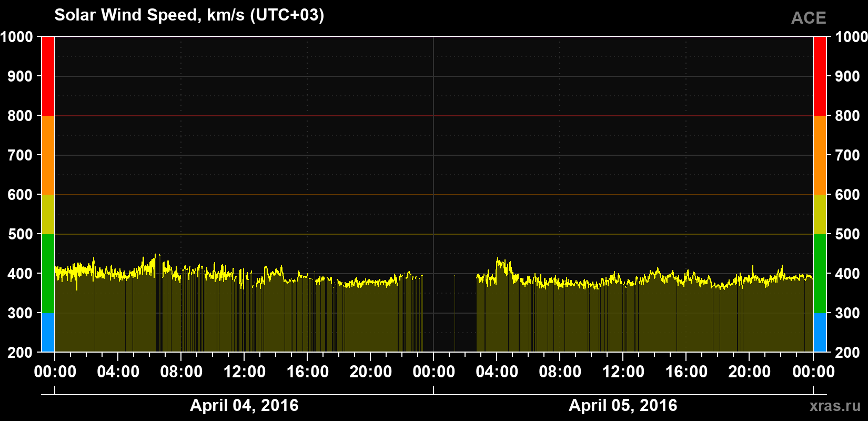This screenshot has width=868, height=421.
Task: Pick the "12:00" time label for April 05
Action: pos(623,372)
